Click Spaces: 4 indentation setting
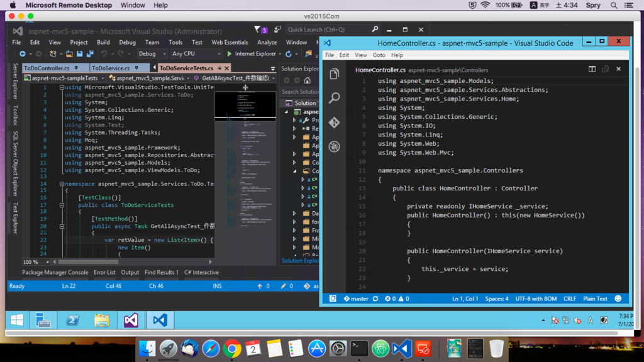644x362 pixels. pyautogui.click(x=497, y=299)
